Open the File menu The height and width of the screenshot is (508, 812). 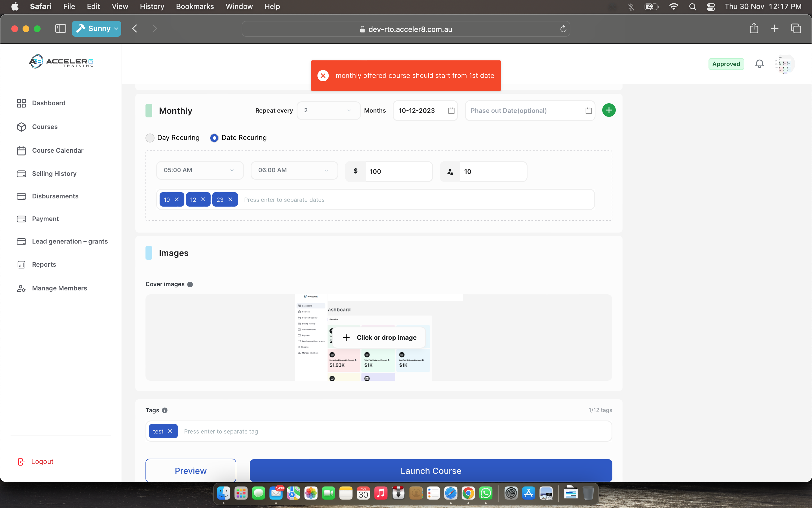tap(69, 6)
